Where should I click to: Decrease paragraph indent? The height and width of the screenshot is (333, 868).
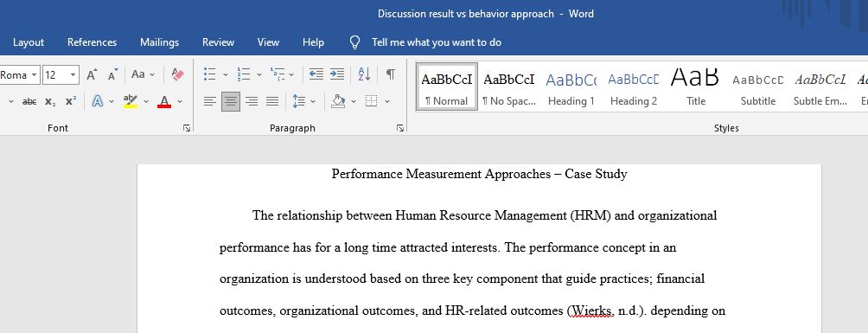(x=316, y=74)
